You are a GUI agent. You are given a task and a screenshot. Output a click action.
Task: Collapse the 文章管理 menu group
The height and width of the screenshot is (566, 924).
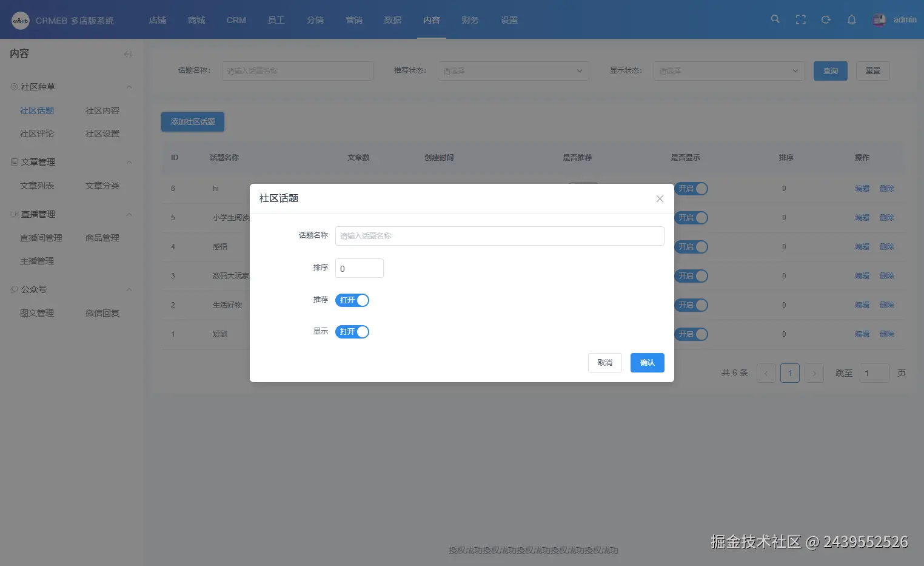tap(129, 162)
